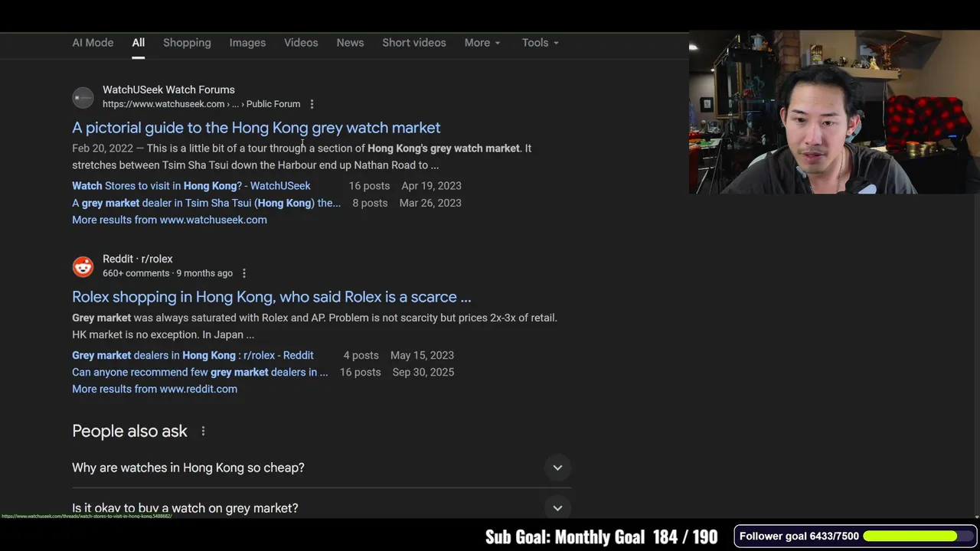
Task: Open 'A grey market dealer in Tsim Sha Tsui' link
Action: point(206,203)
